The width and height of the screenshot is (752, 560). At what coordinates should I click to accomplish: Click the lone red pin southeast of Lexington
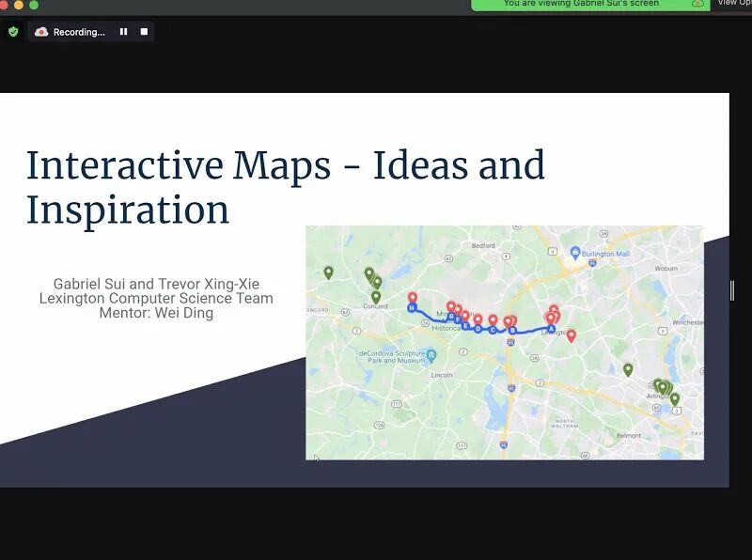[572, 335]
